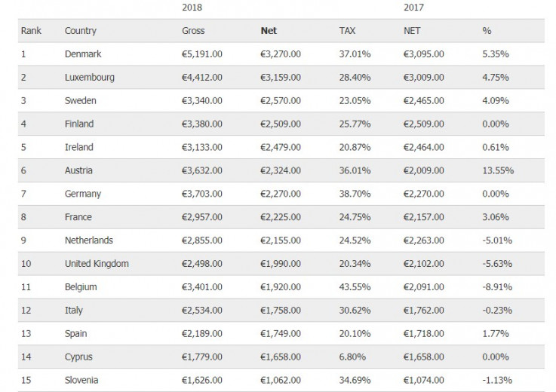Select the United Kingdom country cell
The image size is (556, 392).
[97, 264]
